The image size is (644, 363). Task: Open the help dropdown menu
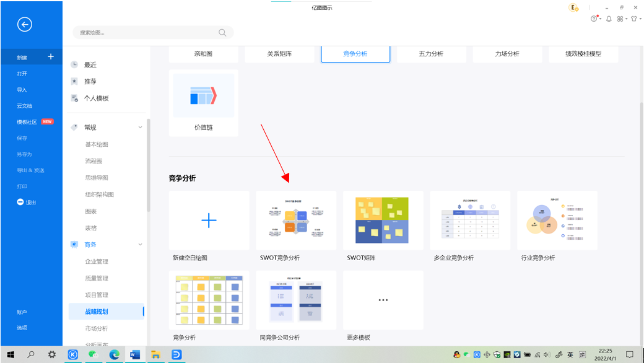pyautogui.click(x=596, y=19)
